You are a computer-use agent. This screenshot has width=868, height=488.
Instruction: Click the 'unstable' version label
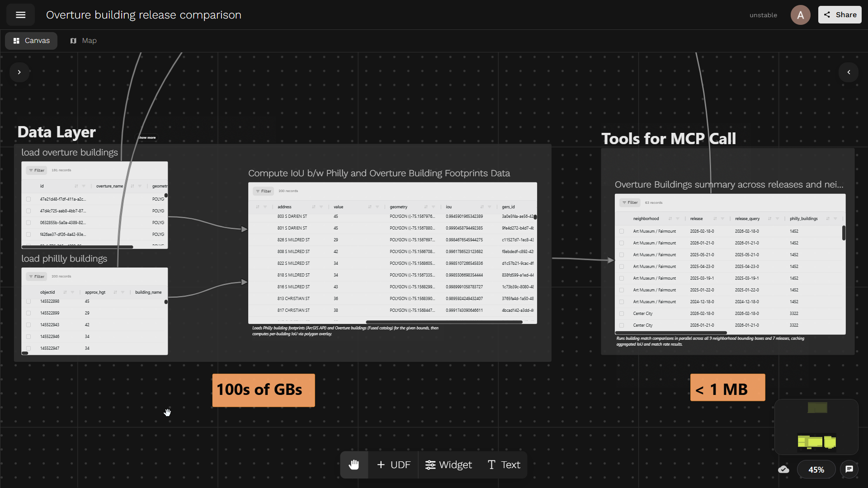pos(763,15)
